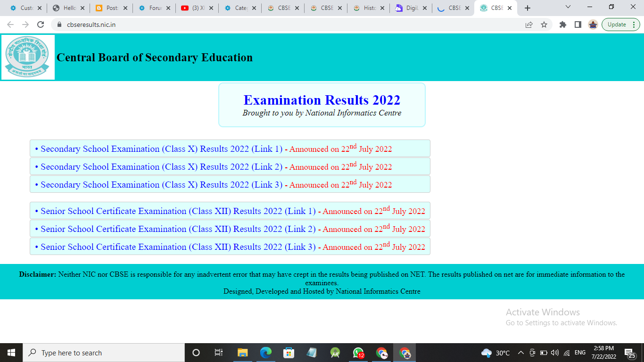This screenshot has width=644, height=362.
Task: Open the weather widget showing 30°C
Action: point(495,353)
